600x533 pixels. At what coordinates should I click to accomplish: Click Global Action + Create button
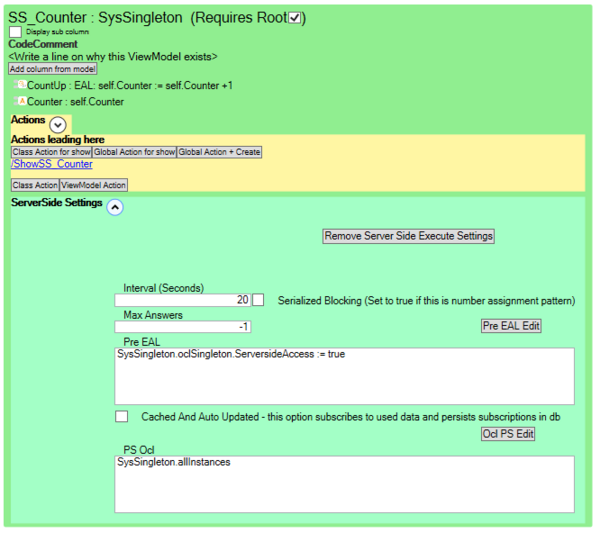pyautogui.click(x=219, y=152)
